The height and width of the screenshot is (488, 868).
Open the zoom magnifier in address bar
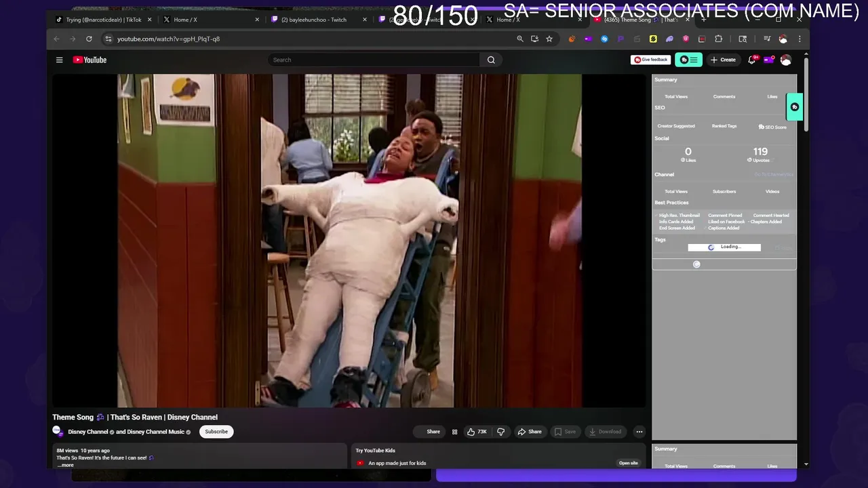click(520, 39)
